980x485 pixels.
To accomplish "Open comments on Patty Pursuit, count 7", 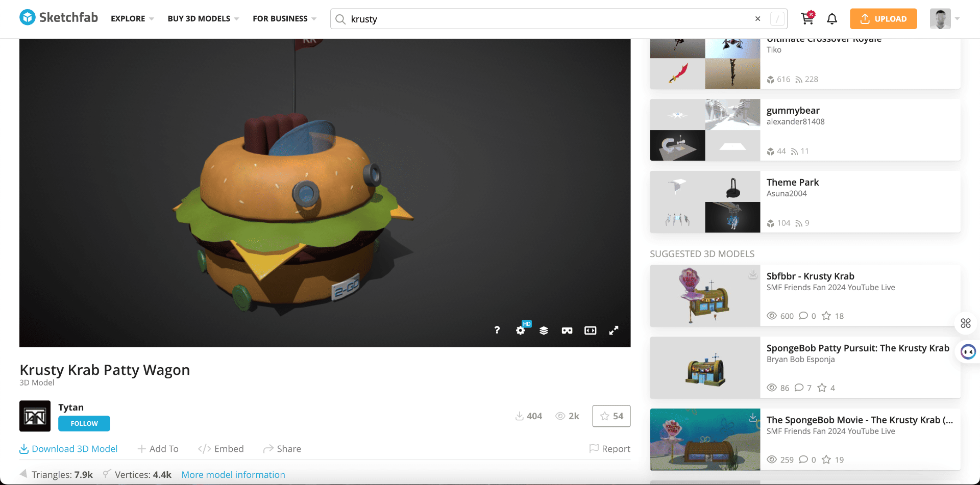I will point(803,388).
